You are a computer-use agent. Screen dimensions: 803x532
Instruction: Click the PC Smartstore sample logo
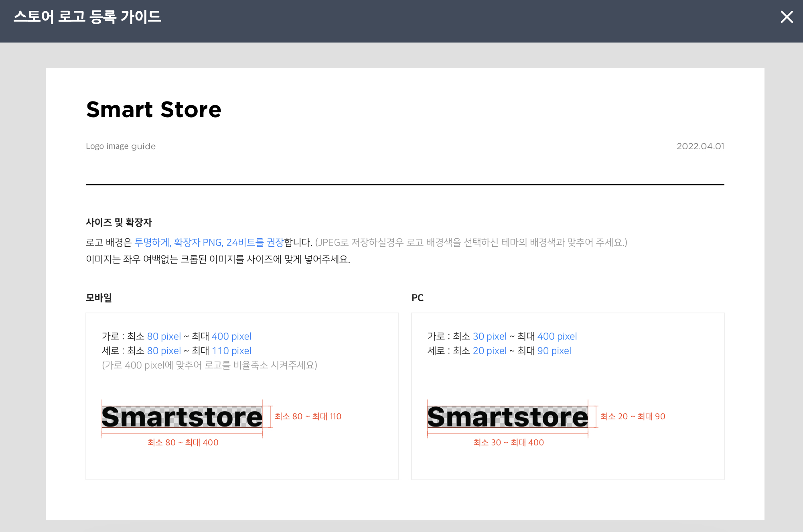[507, 417]
